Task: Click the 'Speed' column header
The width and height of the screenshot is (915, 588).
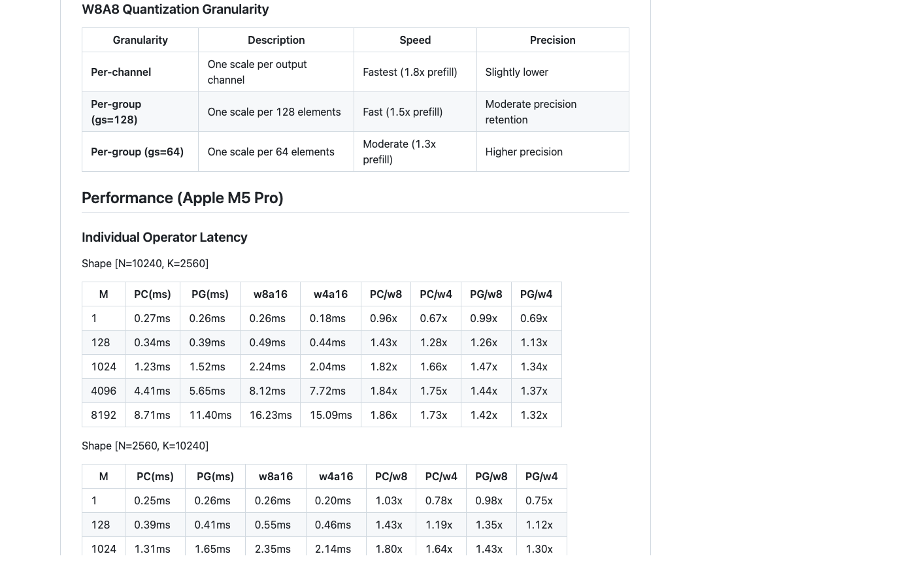Action: tap(415, 40)
